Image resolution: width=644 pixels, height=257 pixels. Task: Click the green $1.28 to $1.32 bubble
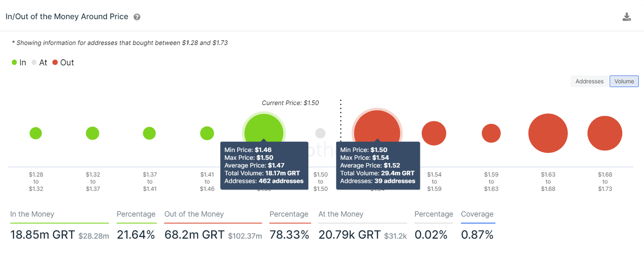pos(36,134)
